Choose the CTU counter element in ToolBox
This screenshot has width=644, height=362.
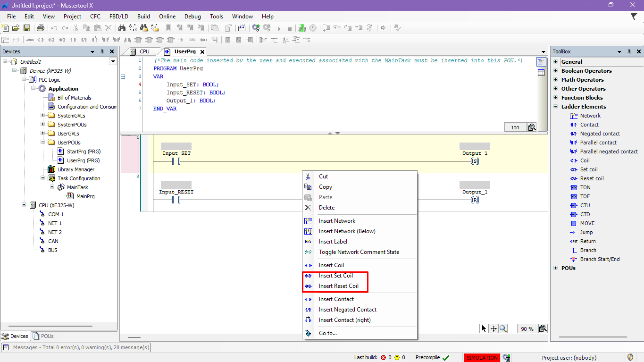click(x=585, y=205)
